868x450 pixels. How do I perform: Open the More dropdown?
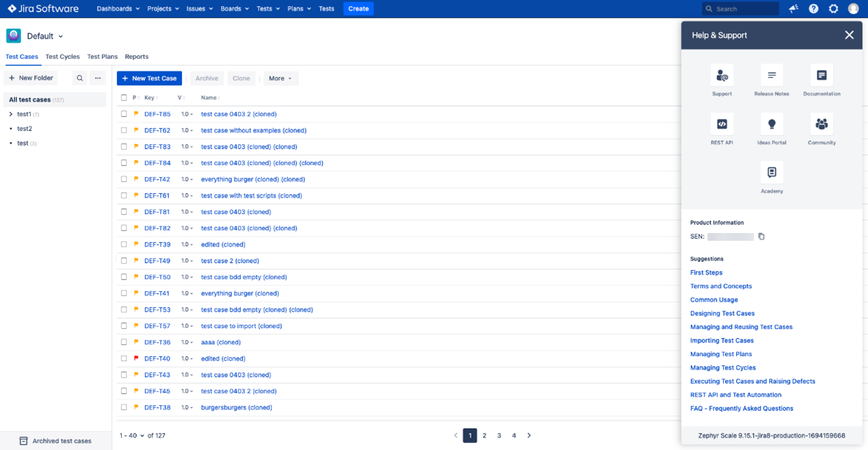pos(280,78)
